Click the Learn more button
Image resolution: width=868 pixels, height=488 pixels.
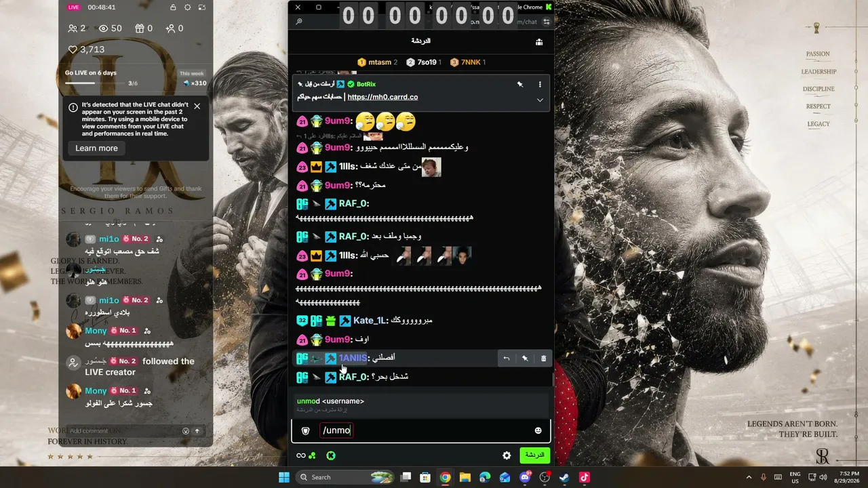(x=96, y=148)
